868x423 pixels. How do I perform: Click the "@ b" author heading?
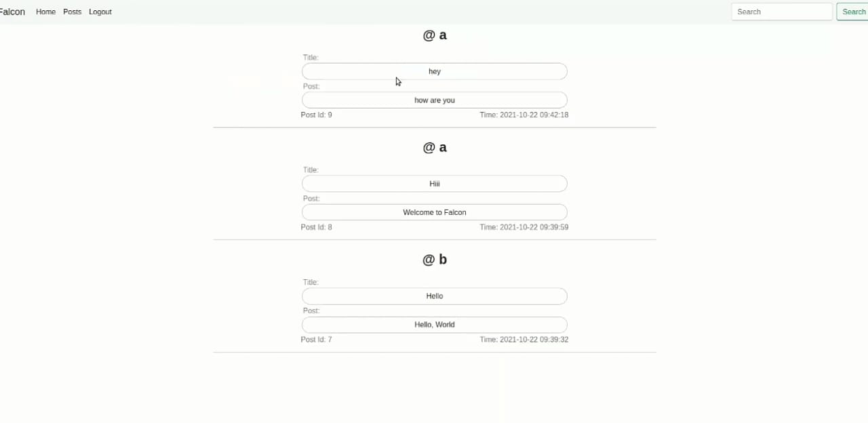(435, 260)
